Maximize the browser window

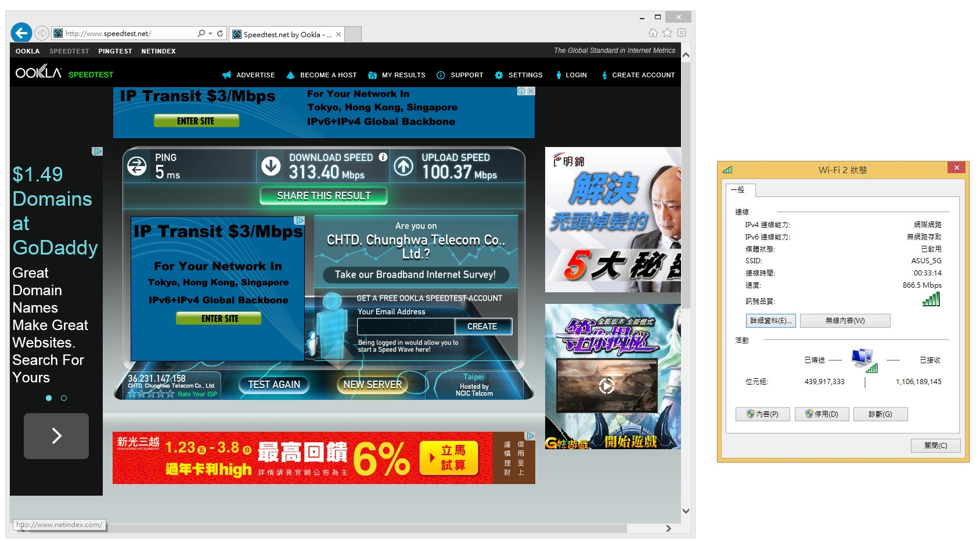click(658, 17)
